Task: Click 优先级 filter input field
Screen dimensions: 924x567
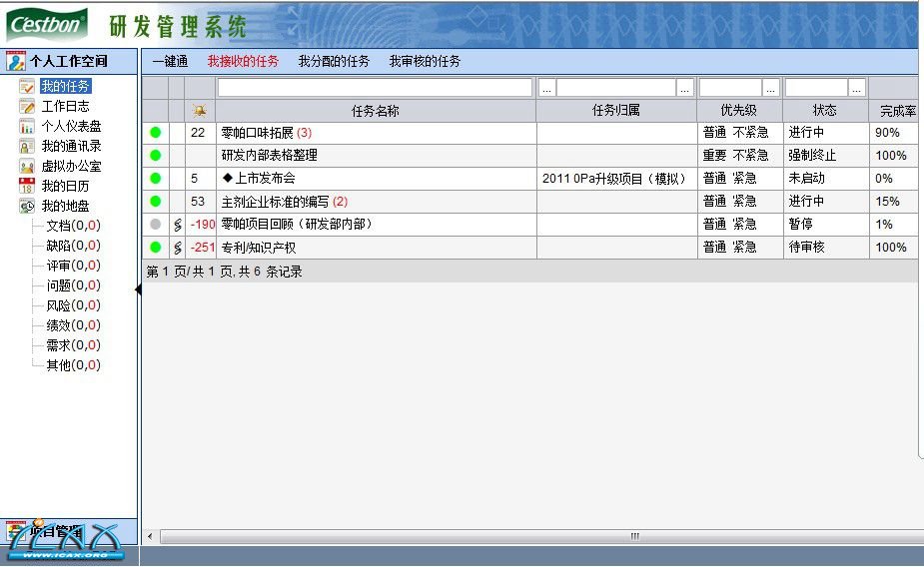Action: point(731,88)
